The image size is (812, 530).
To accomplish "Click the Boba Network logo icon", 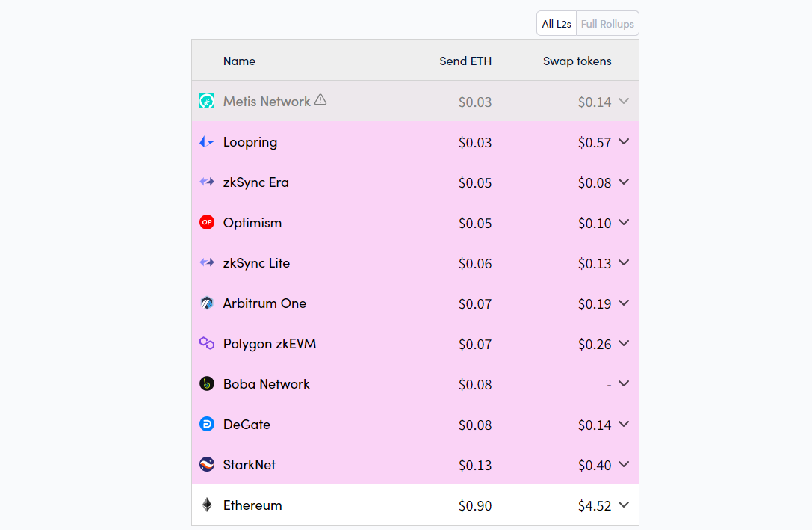I will tap(207, 384).
